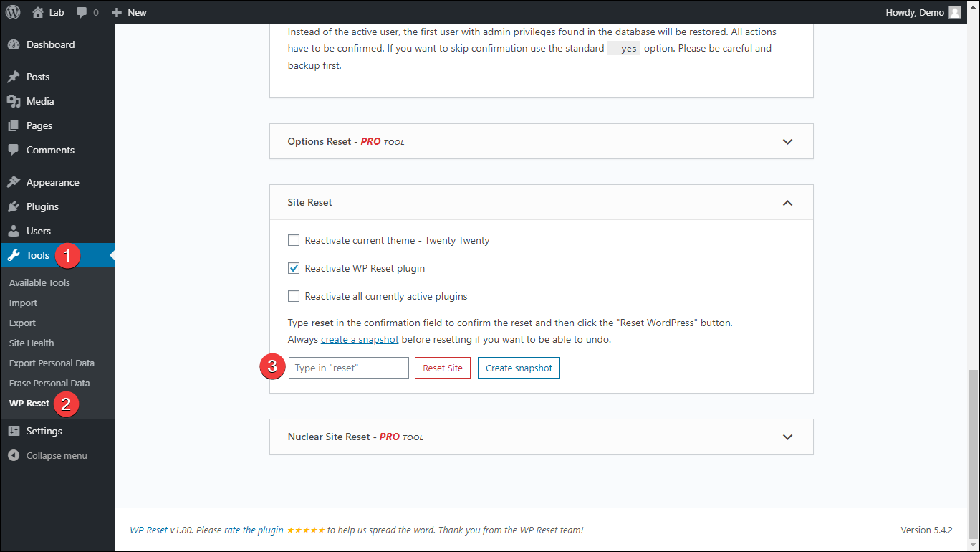Open Users menu label

(x=39, y=231)
